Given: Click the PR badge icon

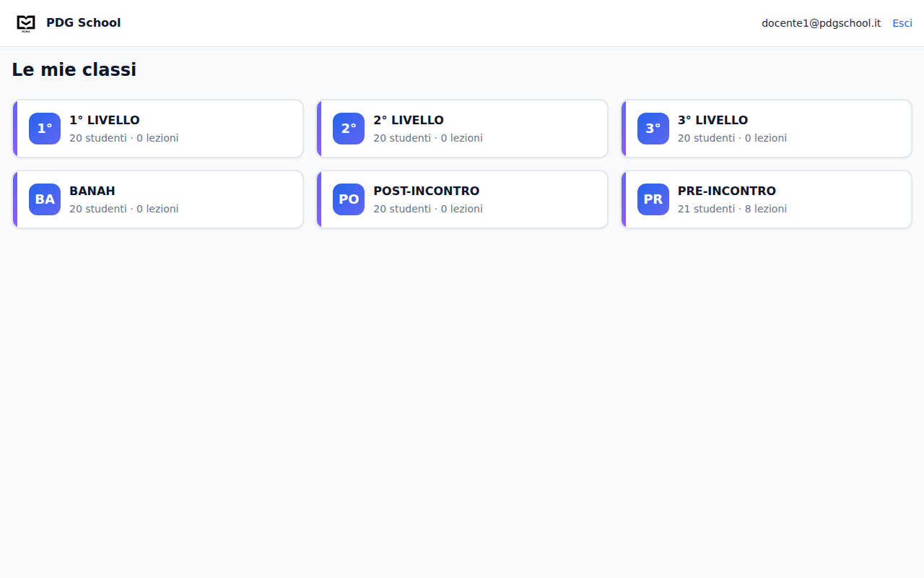Looking at the screenshot, I should click(653, 199).
